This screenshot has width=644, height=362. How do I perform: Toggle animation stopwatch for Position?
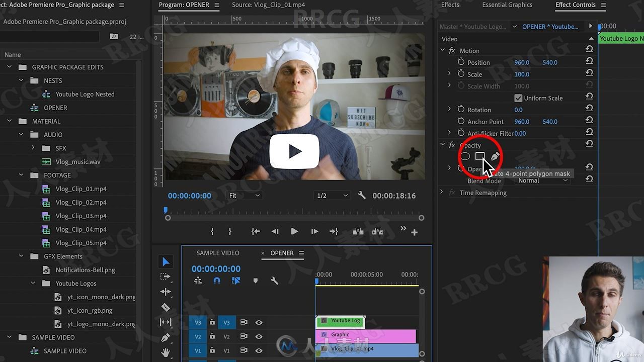coord(461,62)
